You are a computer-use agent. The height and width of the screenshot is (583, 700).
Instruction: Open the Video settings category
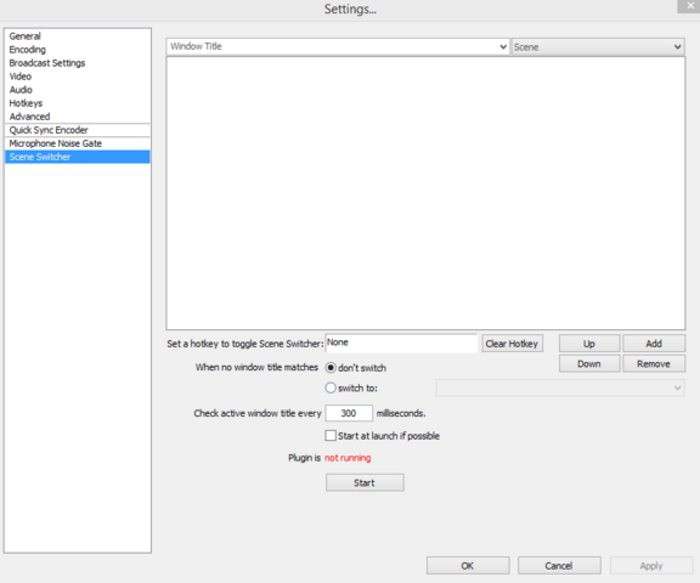pos(20,76)
